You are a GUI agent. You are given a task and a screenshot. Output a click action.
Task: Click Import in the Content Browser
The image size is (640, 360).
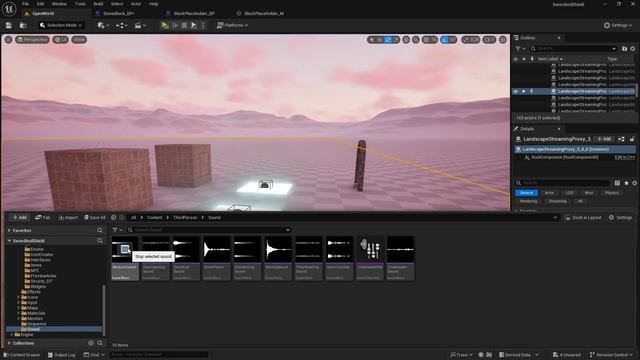tap(68, 218)
